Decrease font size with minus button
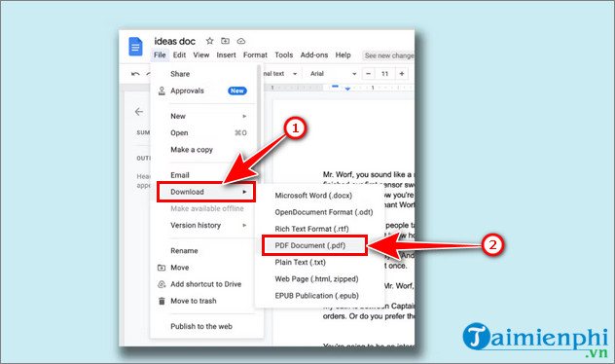The image size is (615, 364). 368,74
